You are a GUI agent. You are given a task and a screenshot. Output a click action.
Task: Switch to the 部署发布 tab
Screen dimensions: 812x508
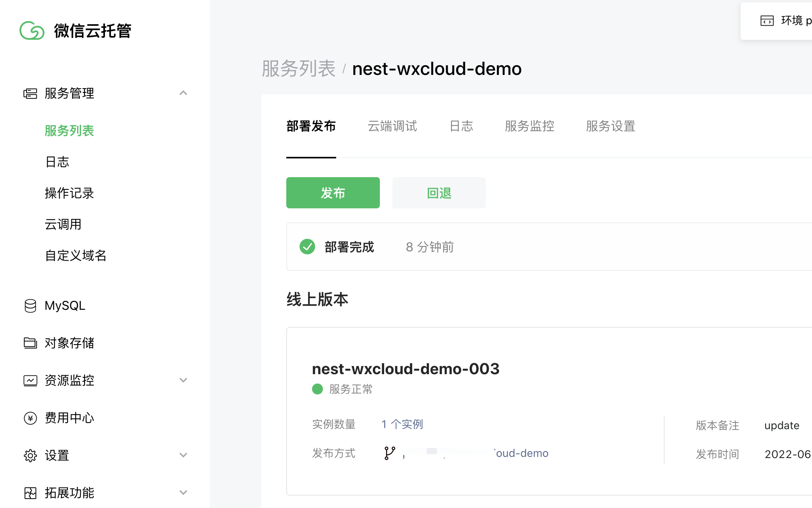(311, 126)
